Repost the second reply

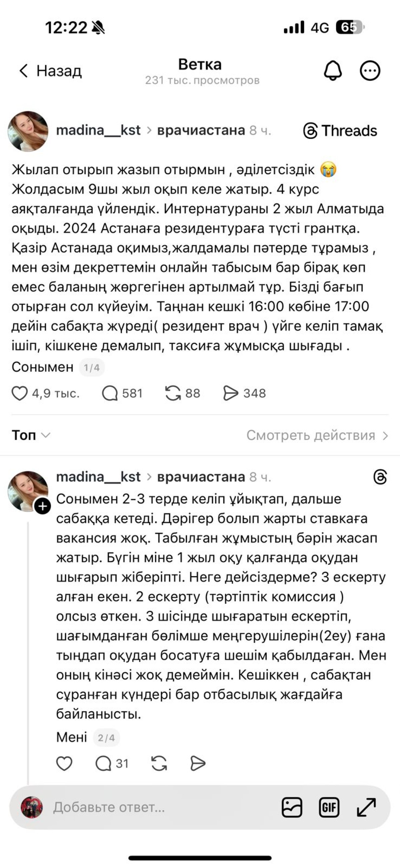click(x=159, y=764)
